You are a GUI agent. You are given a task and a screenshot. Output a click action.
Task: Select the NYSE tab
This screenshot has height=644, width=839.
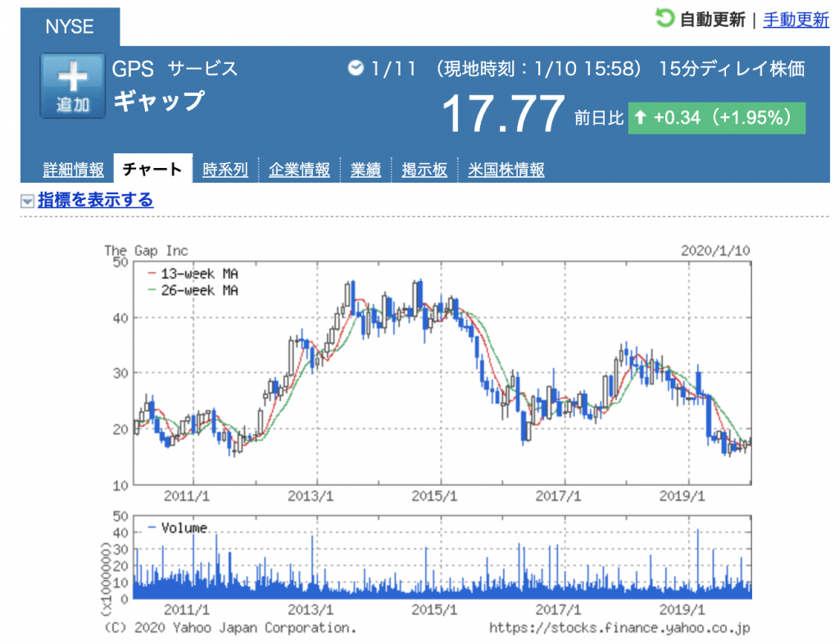coord(70,27)
